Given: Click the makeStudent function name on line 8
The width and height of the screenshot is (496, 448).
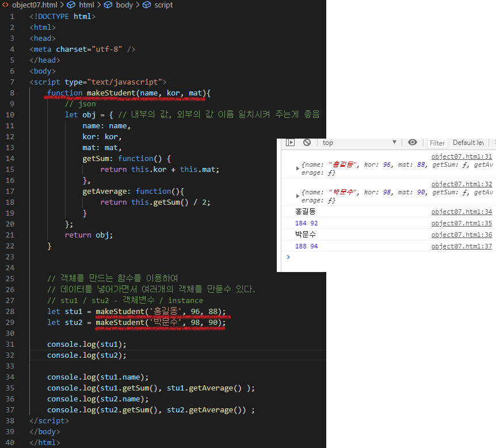Looking at the screenshot, I should tap(111, 93).
